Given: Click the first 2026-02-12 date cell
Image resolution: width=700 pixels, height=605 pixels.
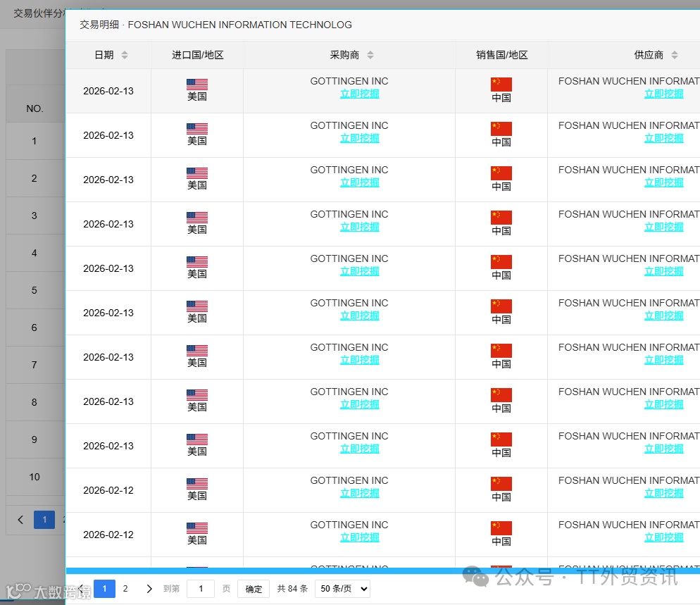Looking at the screenshot, I should point(108,490).
